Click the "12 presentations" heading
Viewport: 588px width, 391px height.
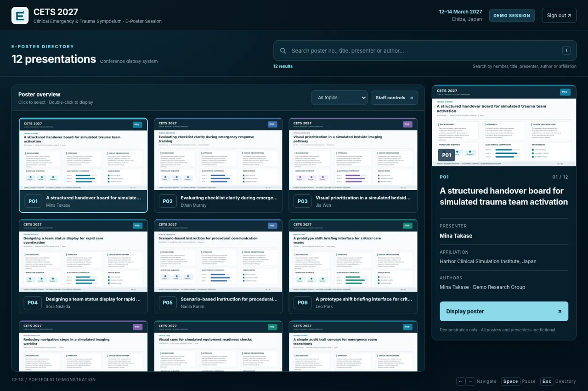coord(54,59)
